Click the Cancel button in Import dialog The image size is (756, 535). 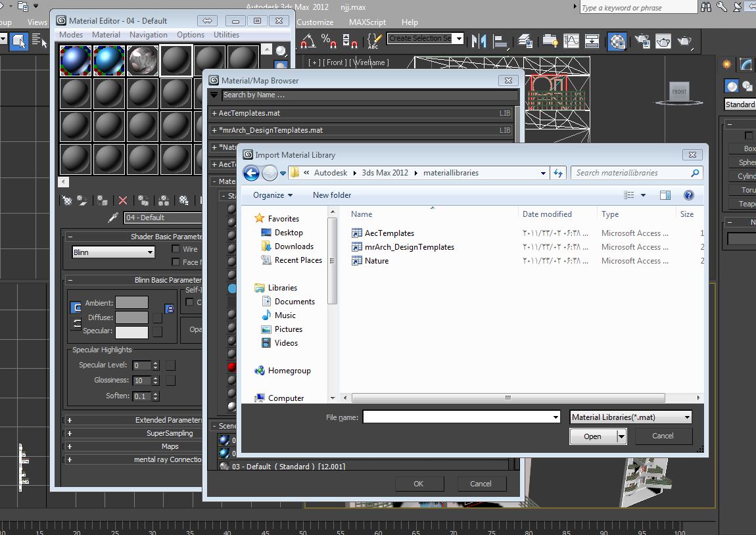pyautogui.click(x=663, y=436)
